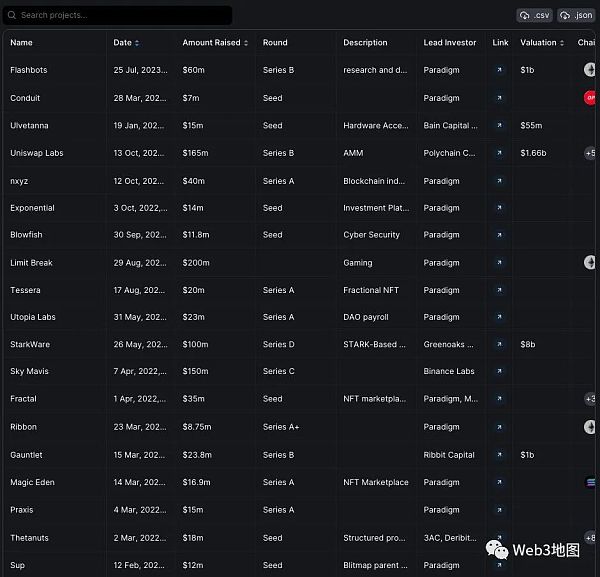
Task: Expand the +5 chains badge for Uniswap Labs
Action: (x=590, y=153)
